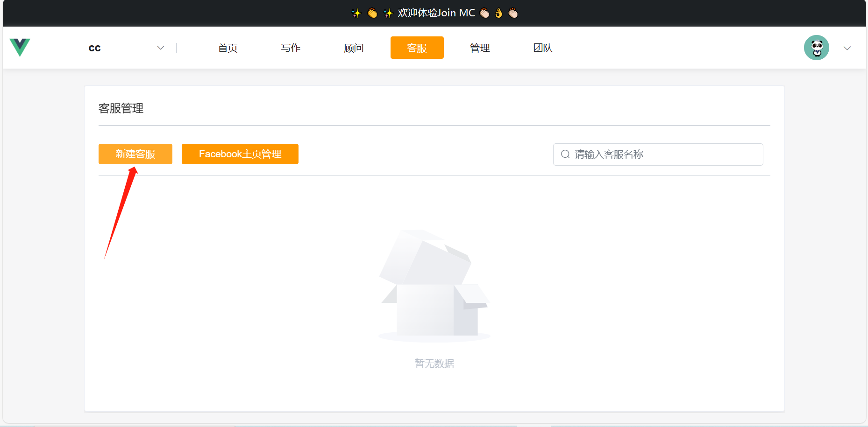Open Facebook主页管理
Screen dimensions: 868x427
coord(240,154)
